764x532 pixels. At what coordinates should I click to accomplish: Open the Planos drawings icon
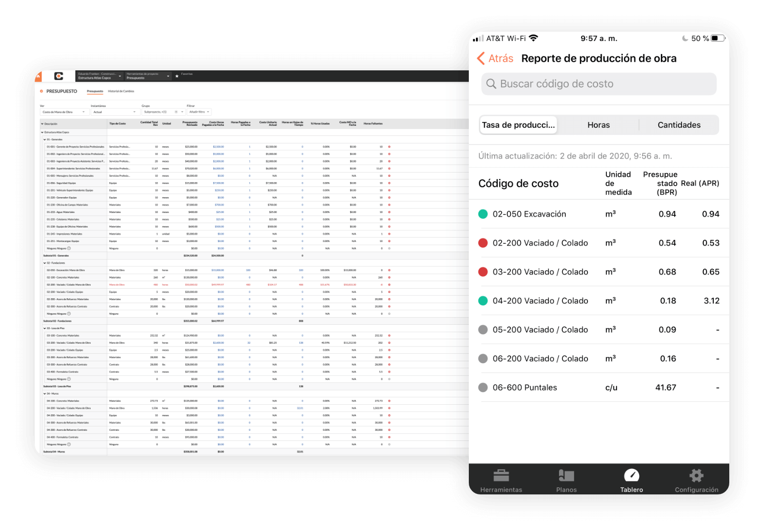pyautogui.click(x=566, y=476)
